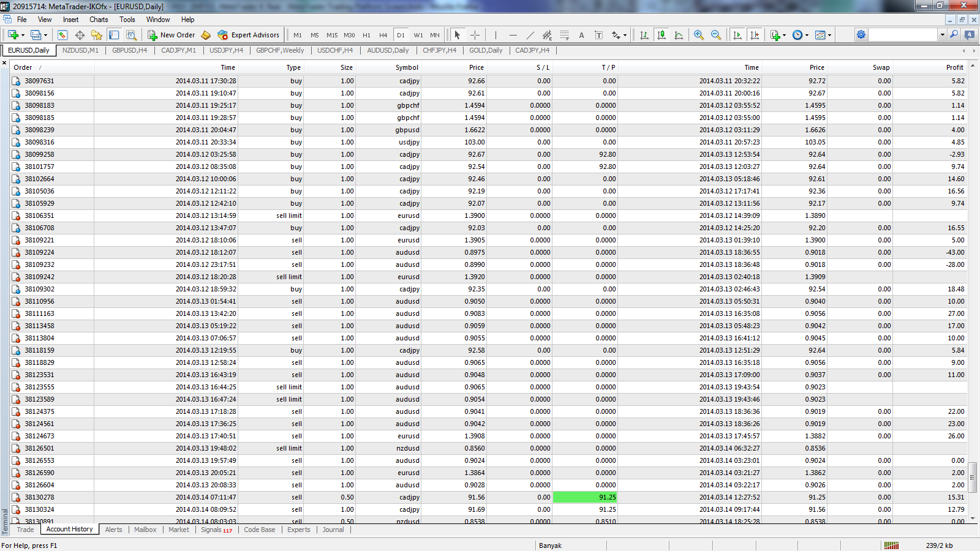Sort by the Symbol column header
980x551 pixels.
(x=388, y=67)
